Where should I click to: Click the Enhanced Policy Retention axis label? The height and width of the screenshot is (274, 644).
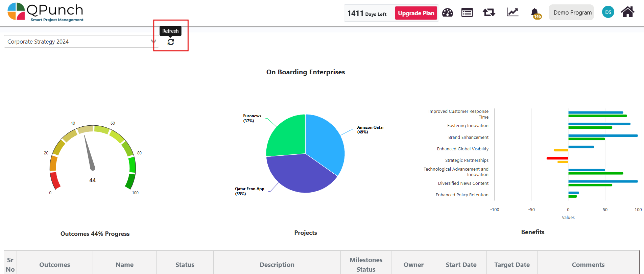click(462, 195)
